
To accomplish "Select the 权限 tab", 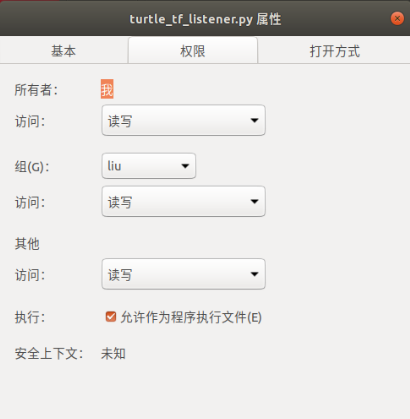I will pyautogui.click(x=193, y=51).
